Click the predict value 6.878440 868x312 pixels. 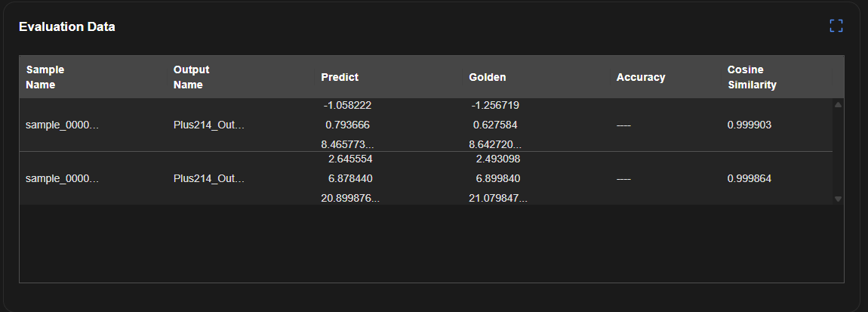coord(350,179)
